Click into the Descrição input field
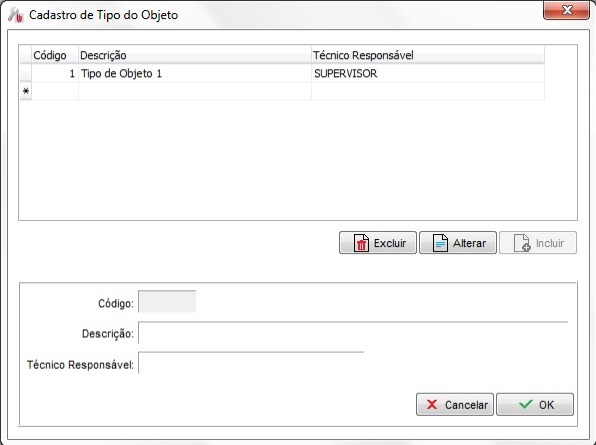This screenshot has height=445, width=596. (353, 333)
